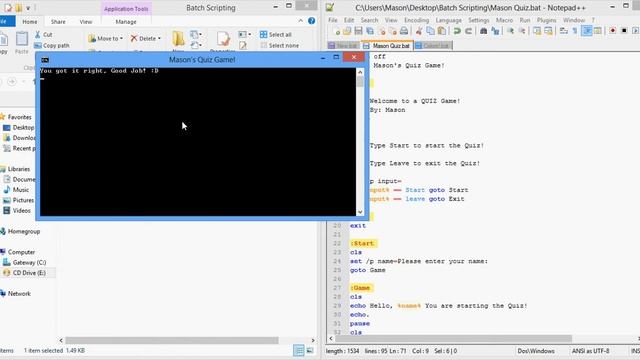
Task: Click the Explorer quick access toolbar dropdown arrow
Action: click(28, 8)
